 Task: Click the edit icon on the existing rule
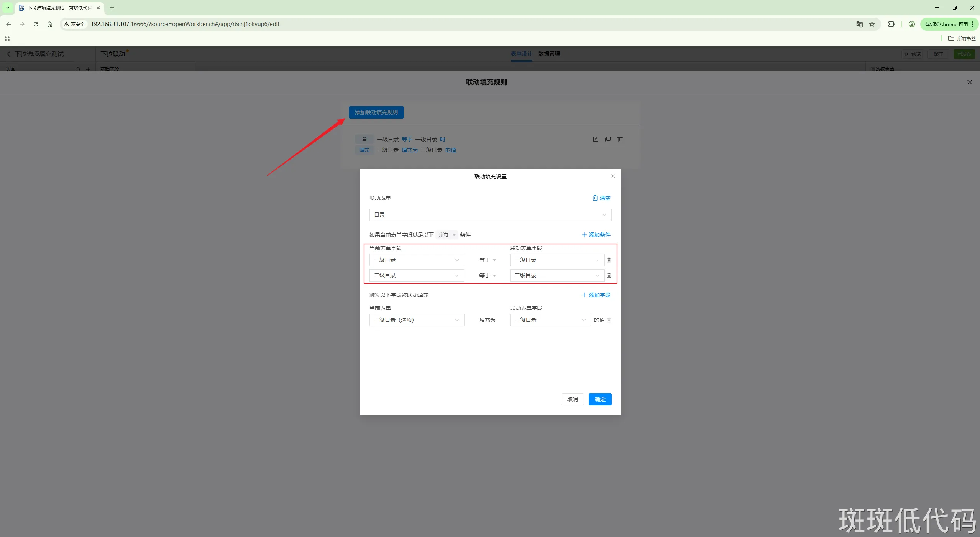[x=595, y=139]
